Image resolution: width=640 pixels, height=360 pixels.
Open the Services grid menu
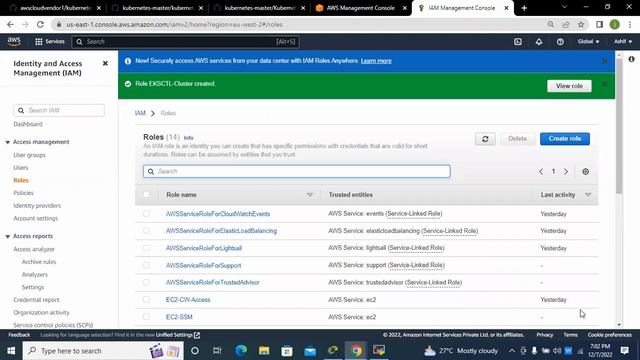coord(50,41)
